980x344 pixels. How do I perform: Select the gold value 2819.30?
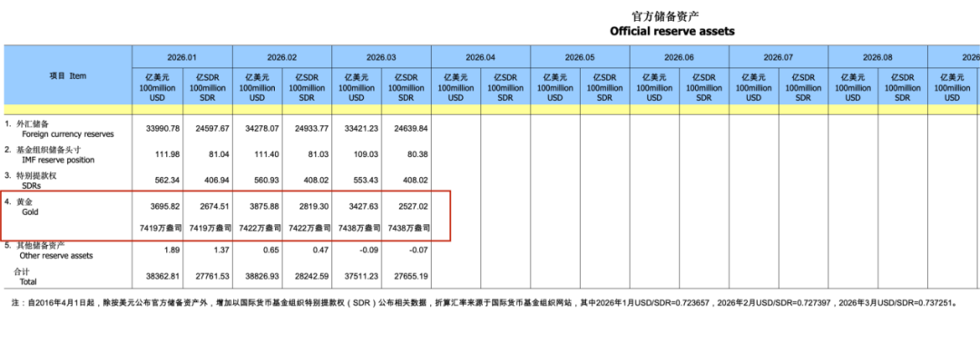[x=314, y=206]
